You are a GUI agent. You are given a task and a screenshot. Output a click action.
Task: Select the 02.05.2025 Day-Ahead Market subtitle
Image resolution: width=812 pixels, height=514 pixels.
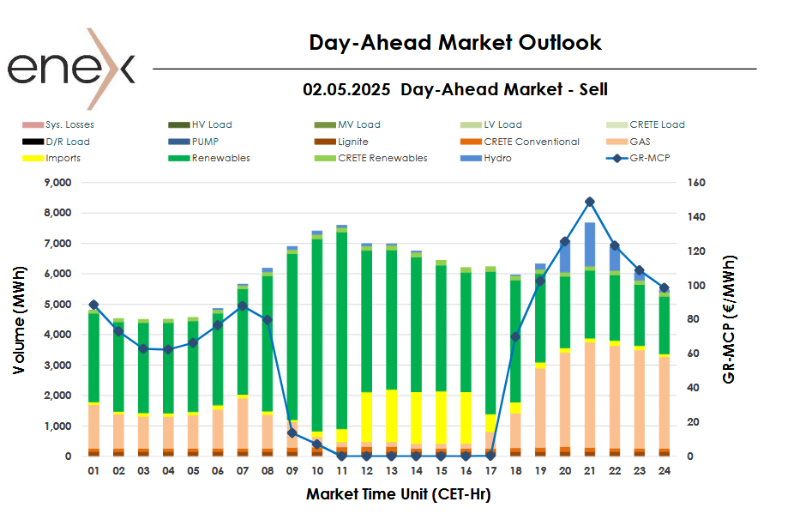click(x=454, y=89)
